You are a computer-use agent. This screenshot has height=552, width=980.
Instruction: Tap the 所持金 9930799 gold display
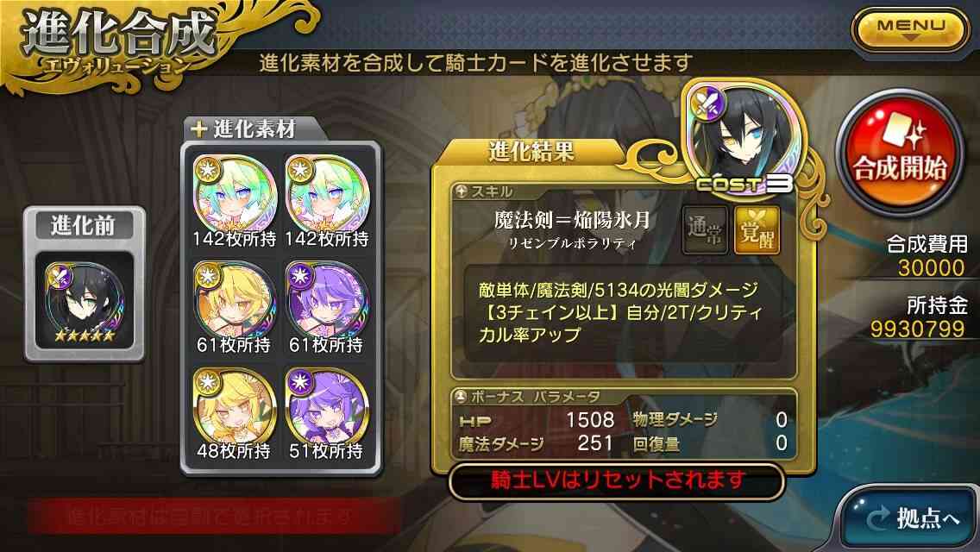point(918,317)
